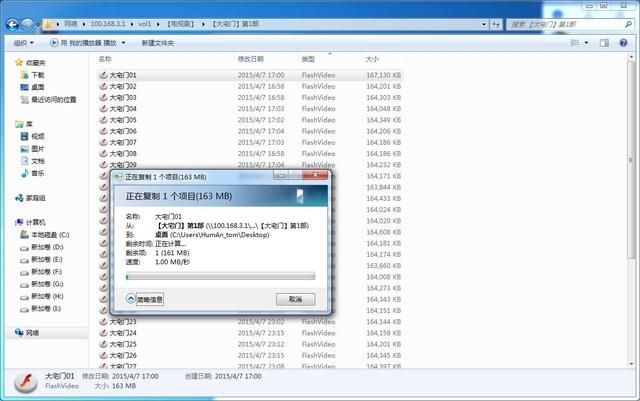
Task: Select the file 大宅门02
Action: pyautogui.click(x=123, y=86)
